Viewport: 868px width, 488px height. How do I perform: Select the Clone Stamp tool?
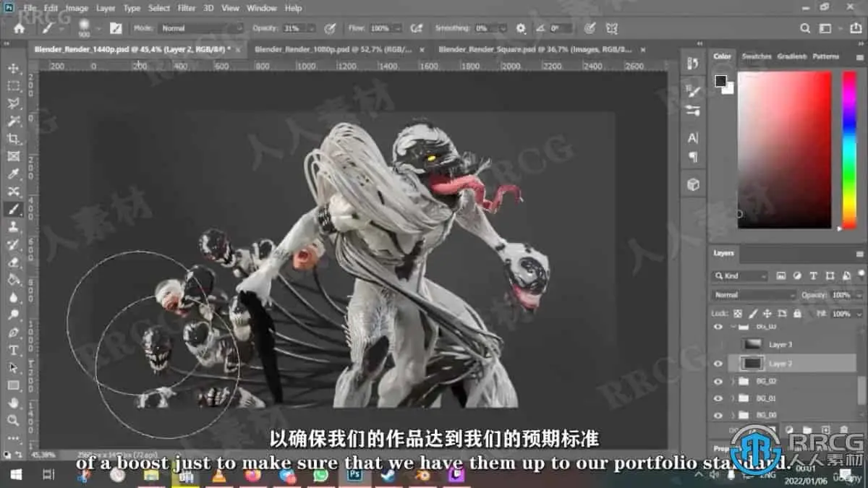[14, 227]
